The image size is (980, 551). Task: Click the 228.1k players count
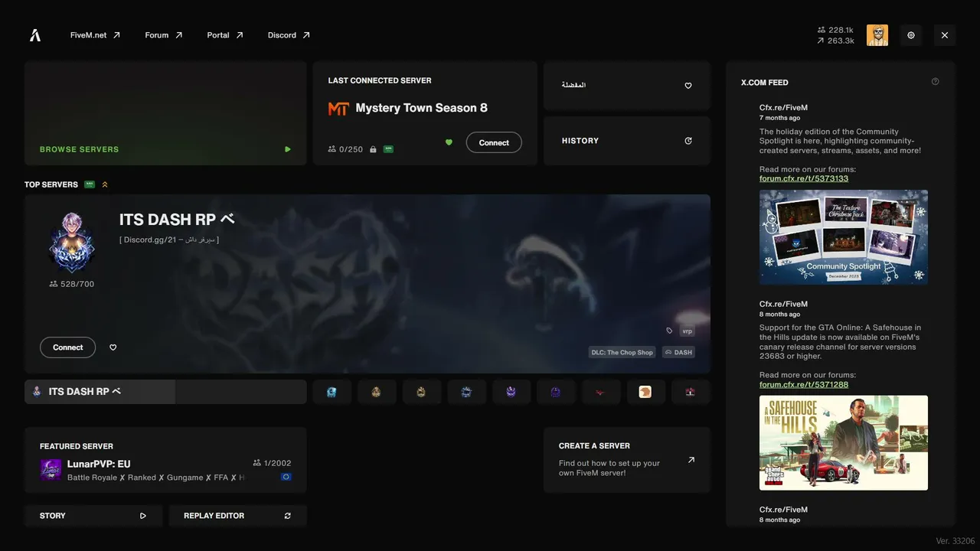coord(835,30)
